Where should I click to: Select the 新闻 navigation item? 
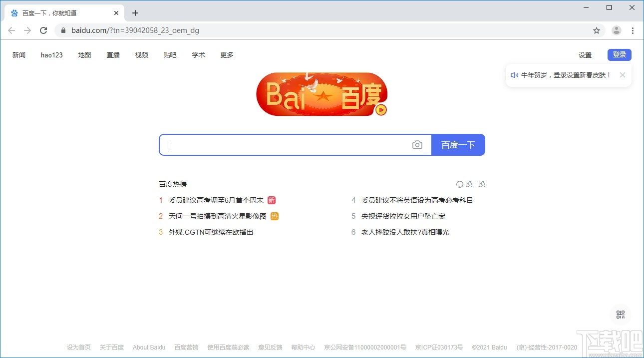click(x=19, y=55)
